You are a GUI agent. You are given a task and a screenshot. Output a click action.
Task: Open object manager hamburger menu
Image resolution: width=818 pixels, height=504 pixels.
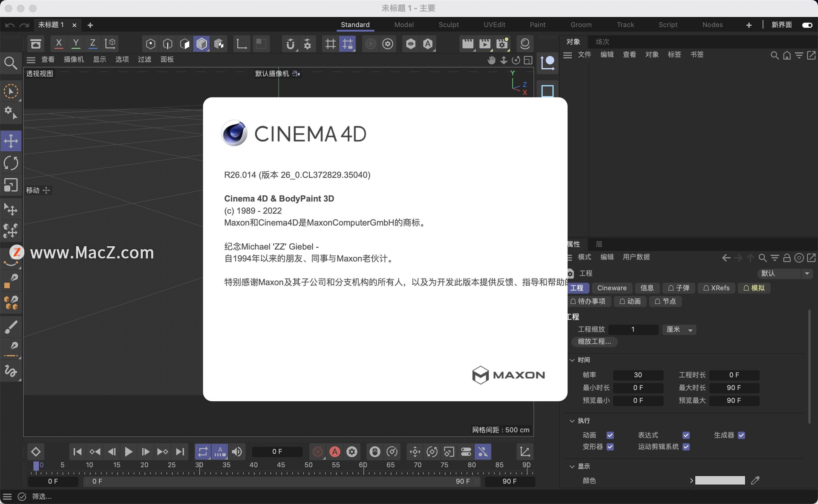(567, 55)
